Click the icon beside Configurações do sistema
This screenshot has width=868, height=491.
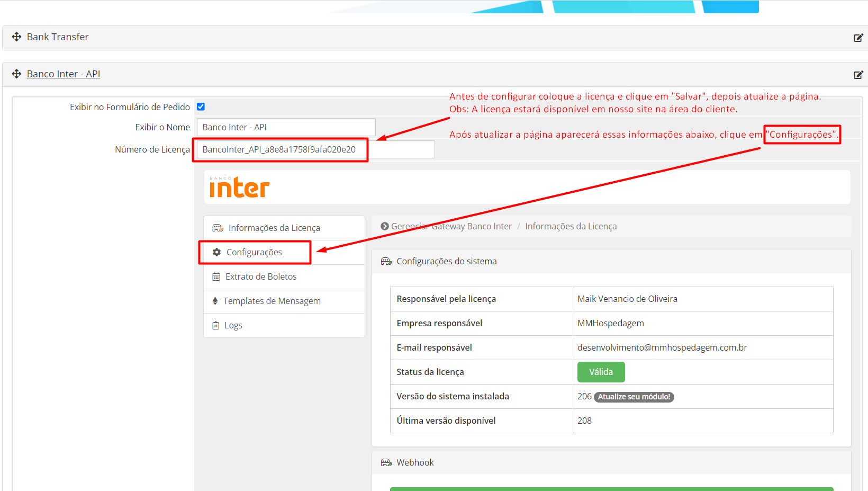(386, 261)
